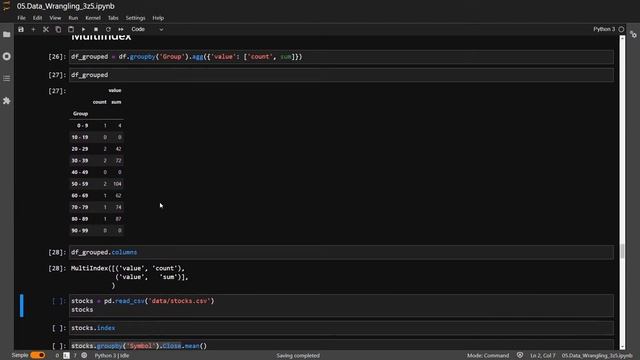The image size is (640, 360).
Task: Click the kernel status circle indicator
Action: 621,29
